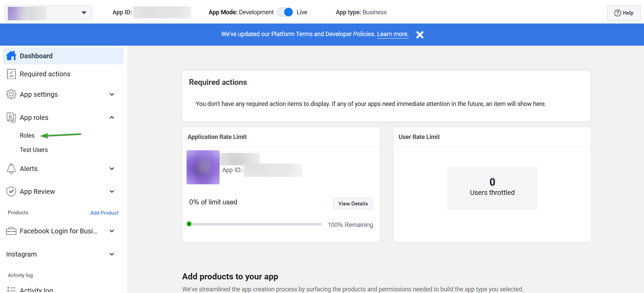Expand the App settings section
The height and width of the screenshot is (293, 644).
pos(112,94)
